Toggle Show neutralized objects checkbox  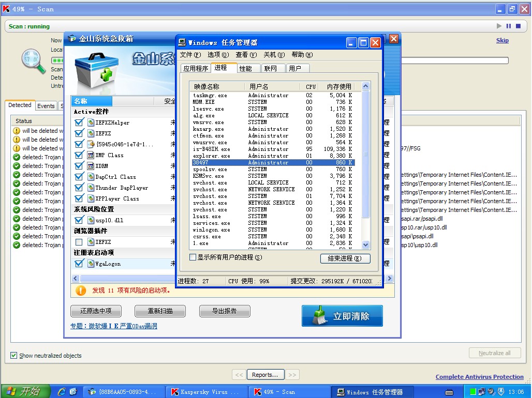(x=13, y=355)
